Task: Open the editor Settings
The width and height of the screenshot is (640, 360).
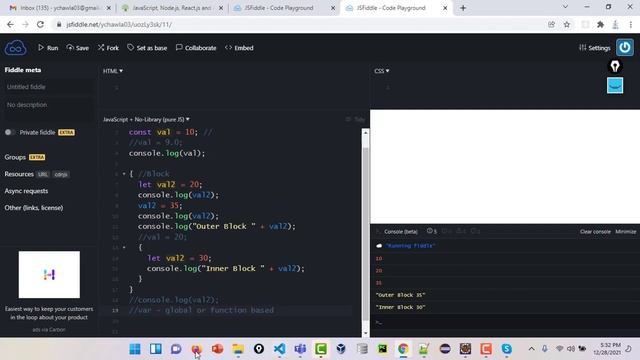Action: pyautogui.click(x=595, y=48)
